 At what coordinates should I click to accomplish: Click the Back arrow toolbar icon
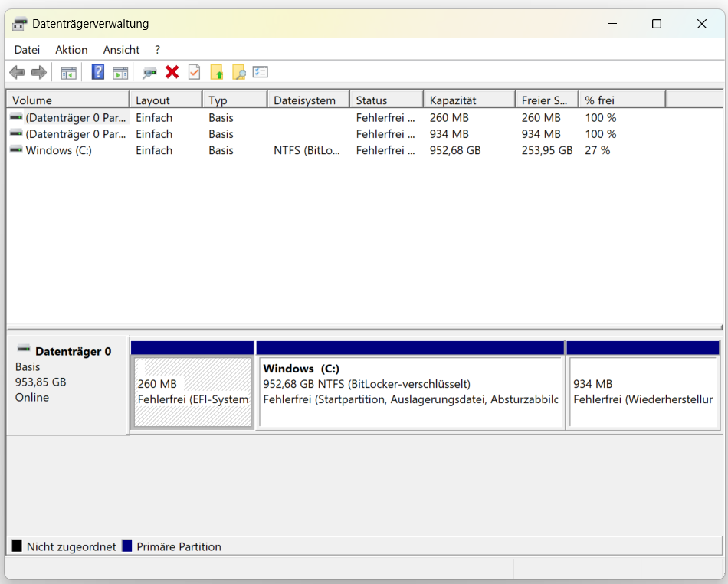pyautogui.click(x=17, y=72)
